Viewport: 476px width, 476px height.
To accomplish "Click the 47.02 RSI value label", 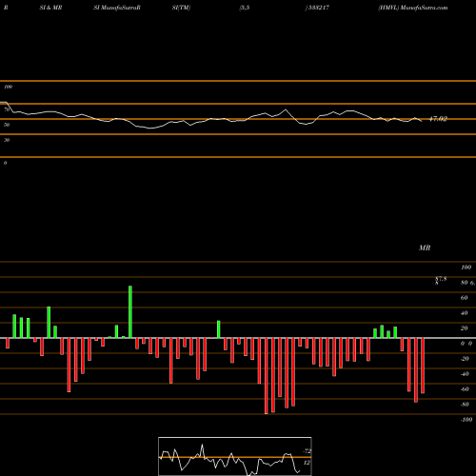I will pos(438,119).
